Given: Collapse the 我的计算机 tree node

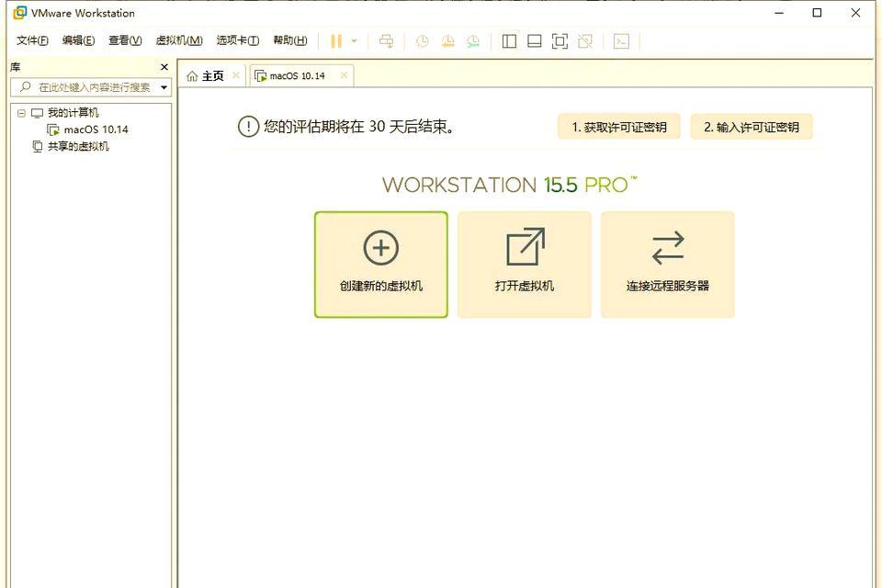Looking at the screenshot, I should 21,113.
